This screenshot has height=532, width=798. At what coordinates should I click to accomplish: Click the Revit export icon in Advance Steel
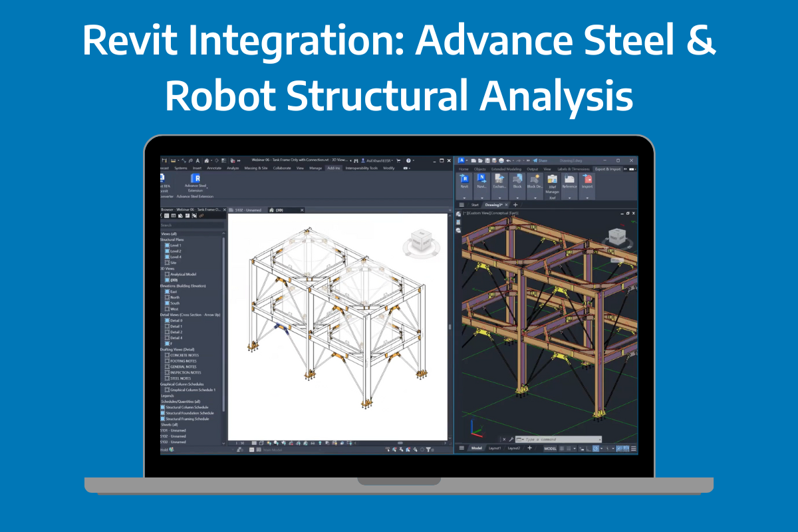(x=464, y=179)
